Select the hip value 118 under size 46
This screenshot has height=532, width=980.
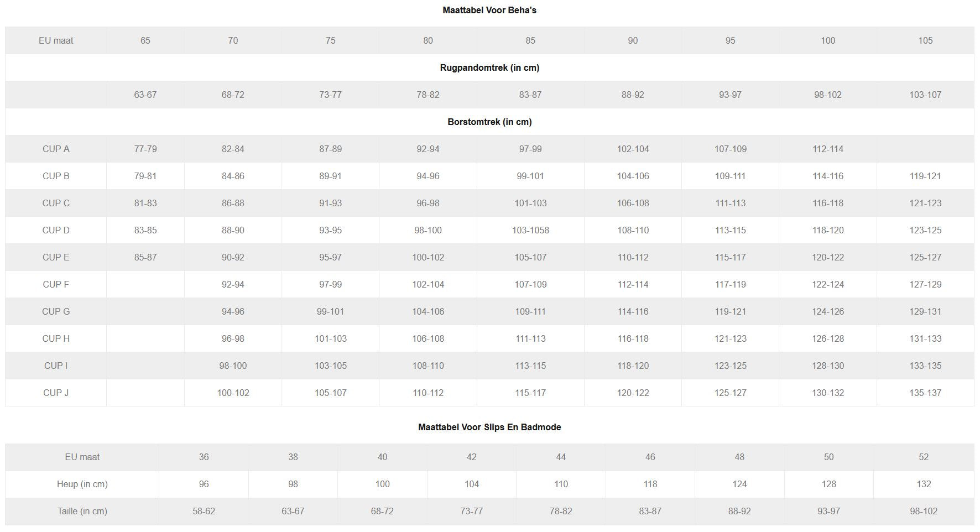coord(650,484)
